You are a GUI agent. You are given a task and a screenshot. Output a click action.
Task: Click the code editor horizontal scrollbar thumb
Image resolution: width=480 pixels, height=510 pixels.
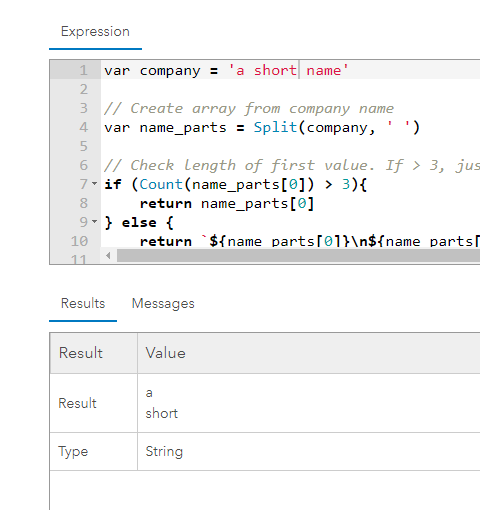298,256
